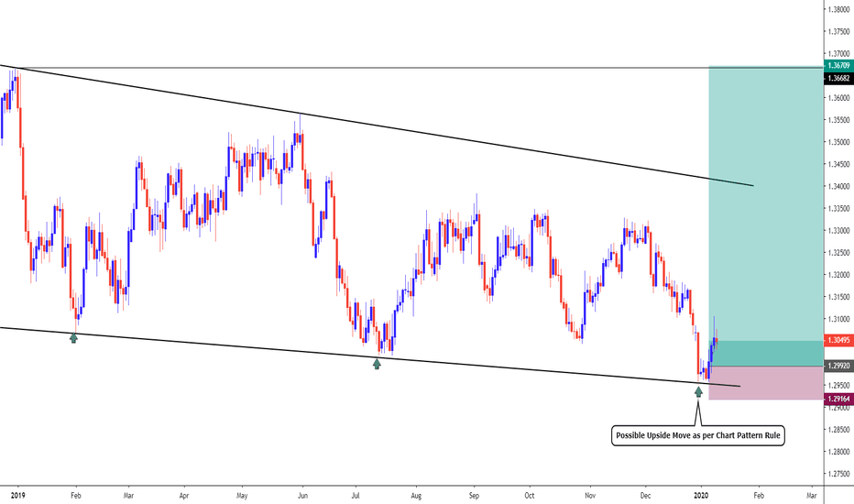The width and height of the screenshot is (854, 504).
Task: Click the large green take-profit zone
Action: 765,202
